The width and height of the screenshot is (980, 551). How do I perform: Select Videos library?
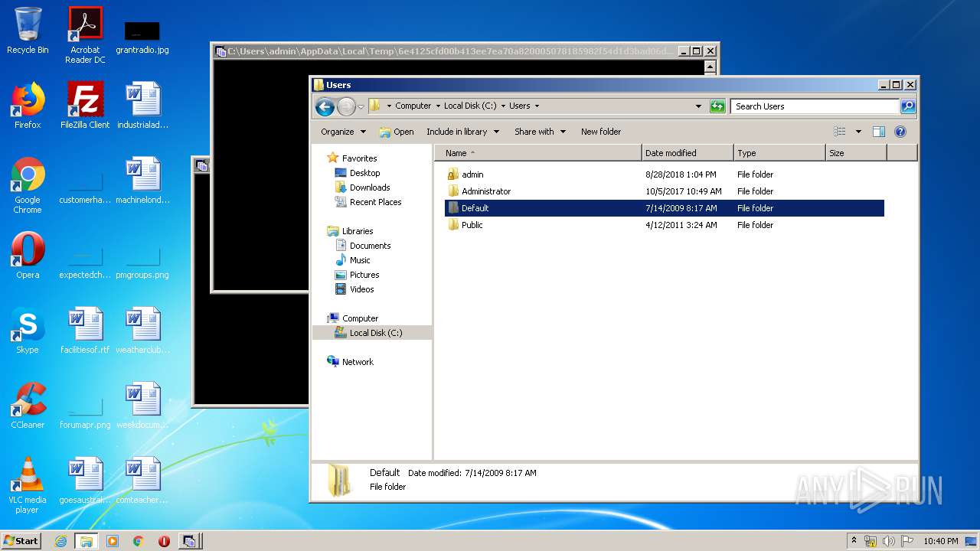click(x=361, y=289)
